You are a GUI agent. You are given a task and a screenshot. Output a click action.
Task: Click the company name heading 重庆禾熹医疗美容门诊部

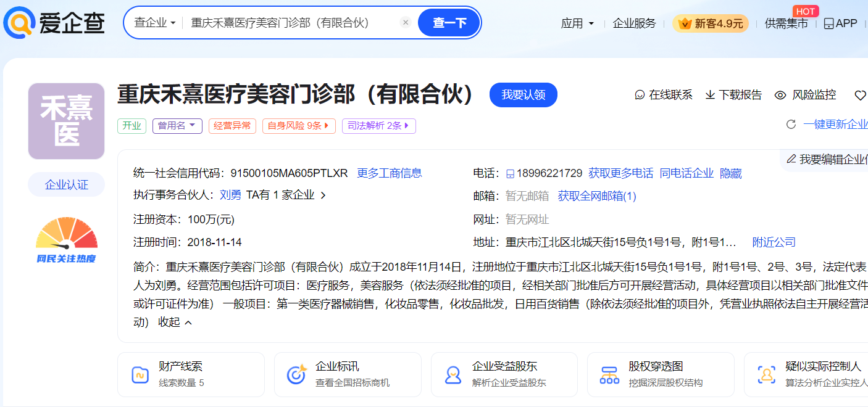click(297, 94)
